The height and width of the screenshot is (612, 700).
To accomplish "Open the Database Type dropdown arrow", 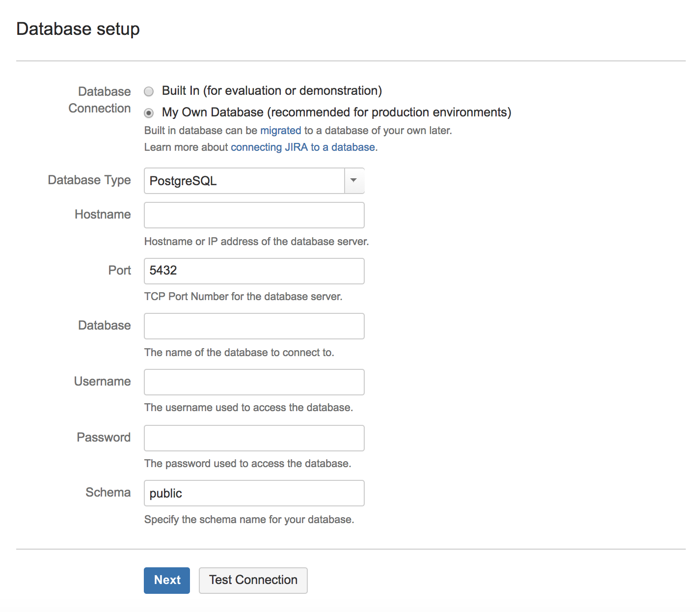I will click(x=354, y=181).
